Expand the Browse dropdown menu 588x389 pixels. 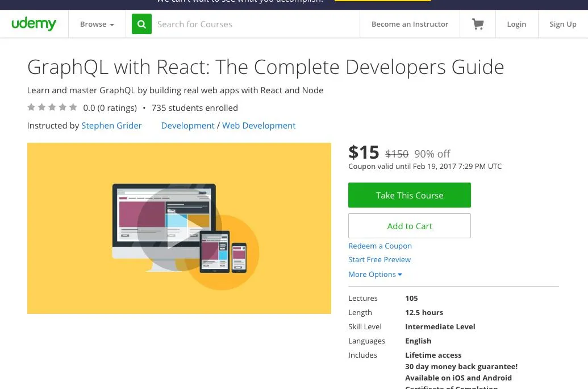[x=97, y=24]
